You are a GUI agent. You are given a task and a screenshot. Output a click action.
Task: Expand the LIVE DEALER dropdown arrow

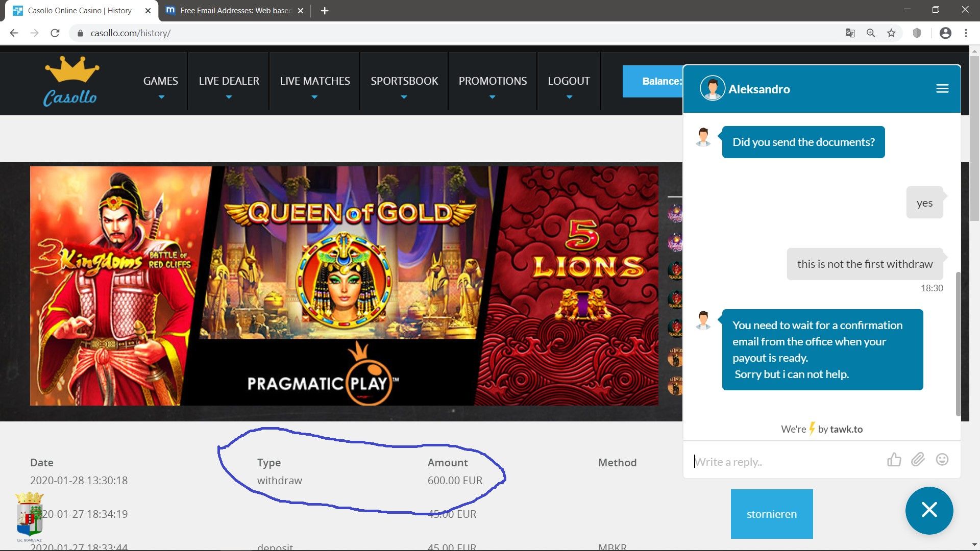tap(229, 97)
